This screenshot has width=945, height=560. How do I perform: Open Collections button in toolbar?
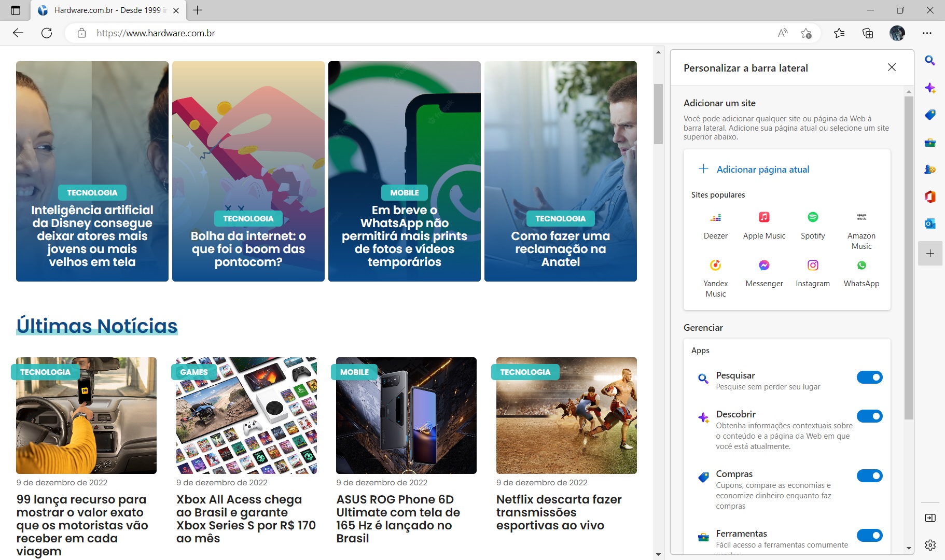tap(868, 33)
